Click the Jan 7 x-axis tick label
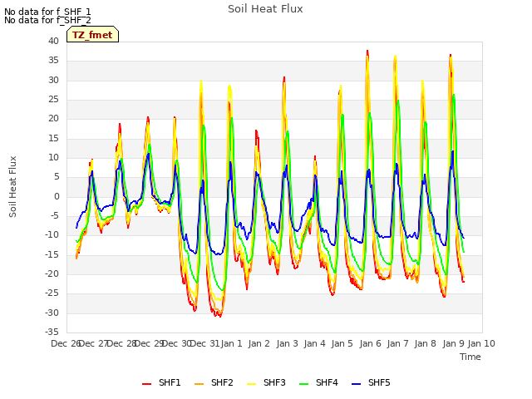Image resolution: width=532 pixels, height=399 pixels. point(397,343)
